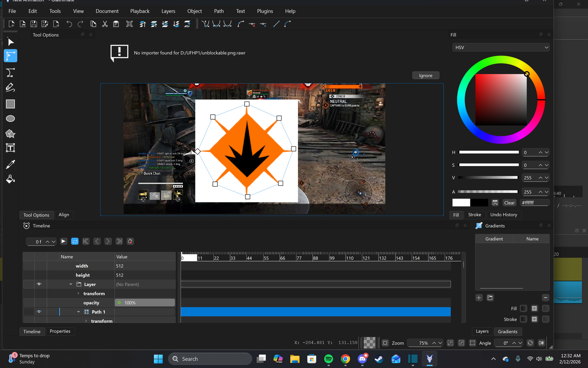Switch to the Stroke tab
Image resolution: width=588 pixels, height=368 pixels.
(474, 215)
